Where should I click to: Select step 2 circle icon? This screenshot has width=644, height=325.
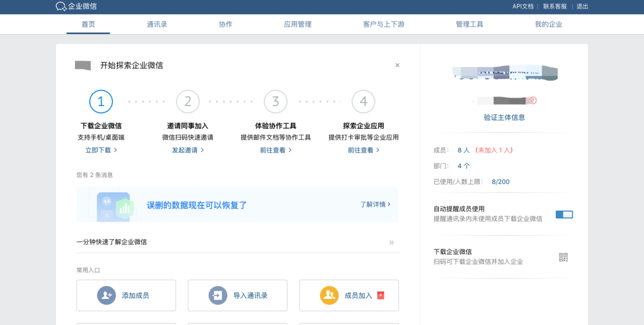(x=188, y=101)
